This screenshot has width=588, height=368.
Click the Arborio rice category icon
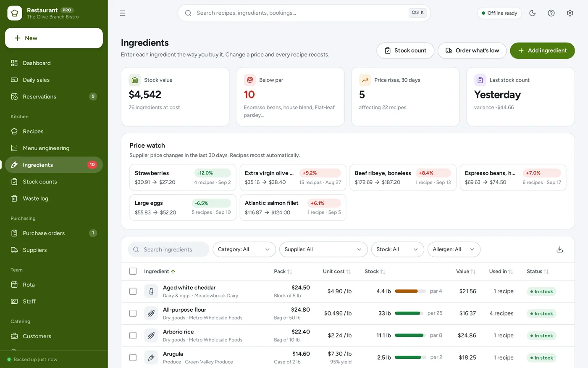(151, 336)
